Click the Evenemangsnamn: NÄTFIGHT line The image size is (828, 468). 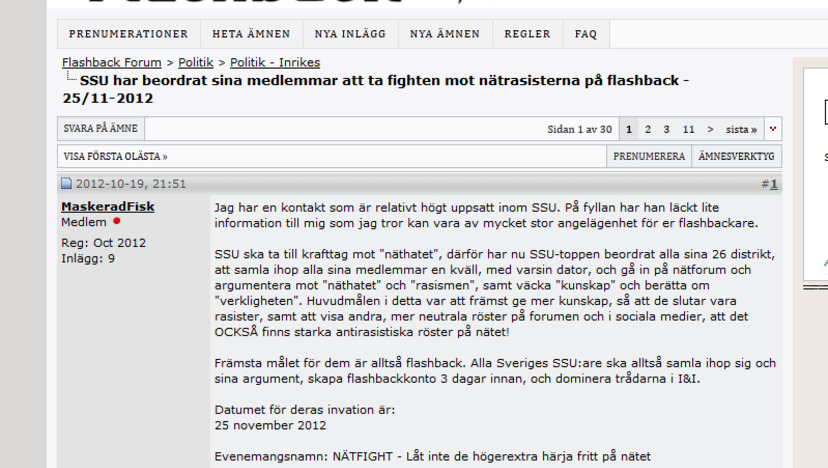point(432,456)
